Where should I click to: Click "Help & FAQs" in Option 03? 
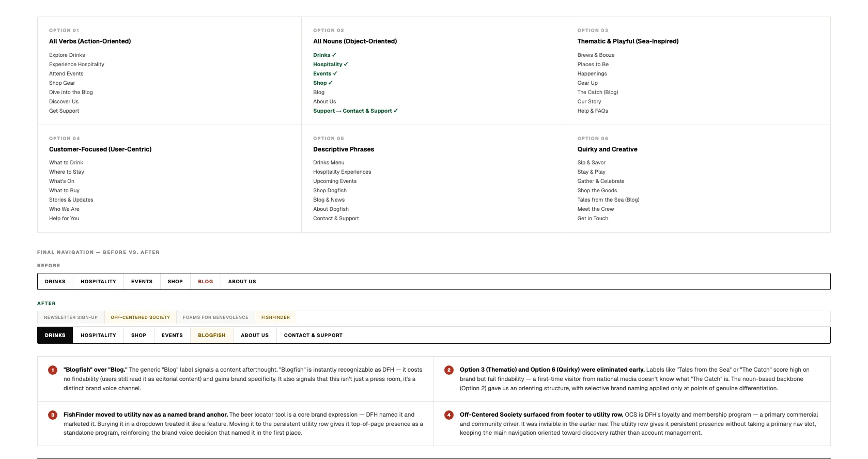tap(593, 111)
